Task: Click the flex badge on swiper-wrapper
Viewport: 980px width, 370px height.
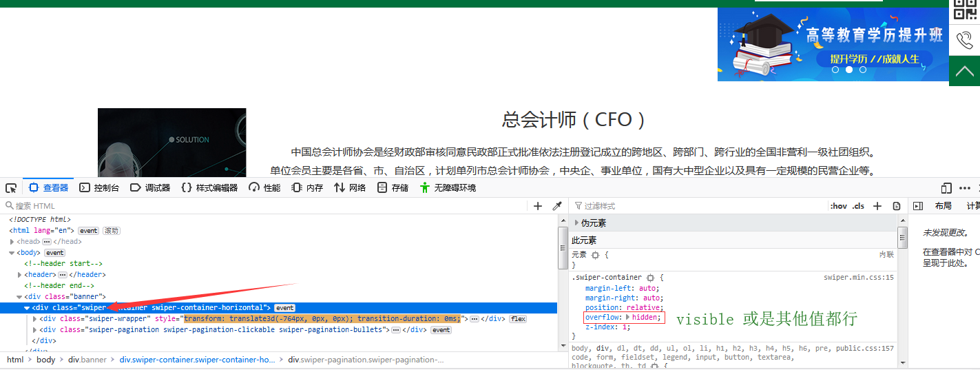Action: 518,319
